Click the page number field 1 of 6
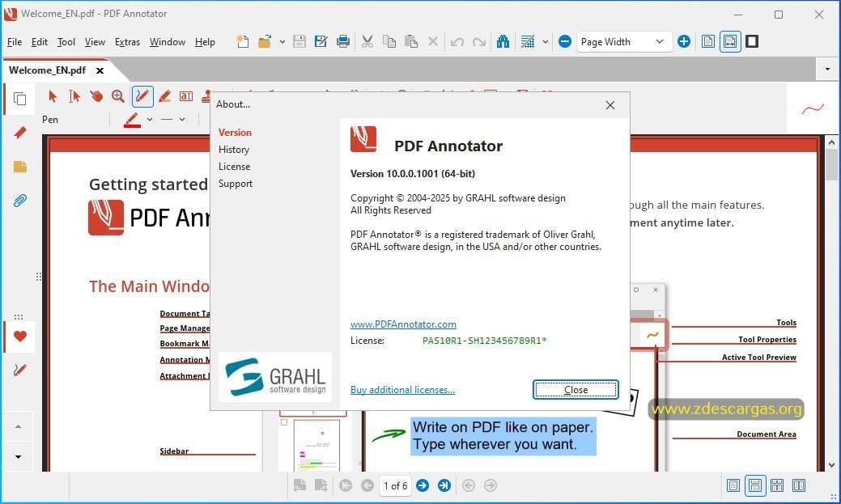841x504 pixels. click(x=395, y=485)
